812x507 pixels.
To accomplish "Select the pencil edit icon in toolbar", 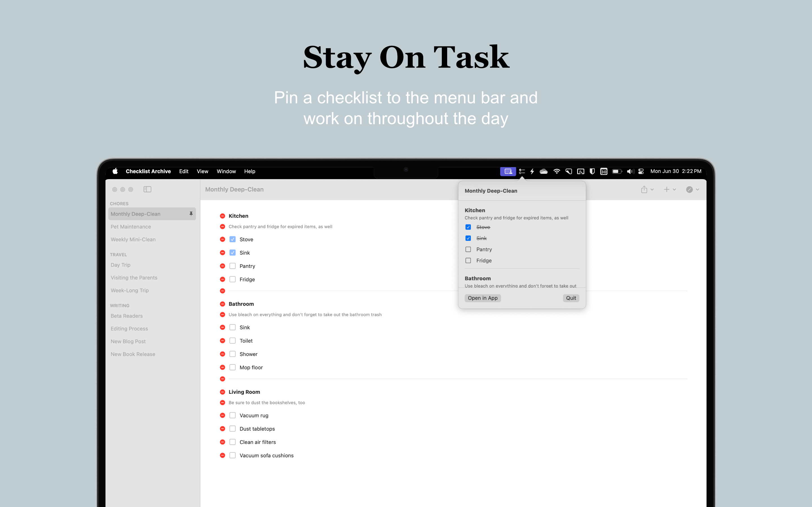I will click(x=690, y=189).
